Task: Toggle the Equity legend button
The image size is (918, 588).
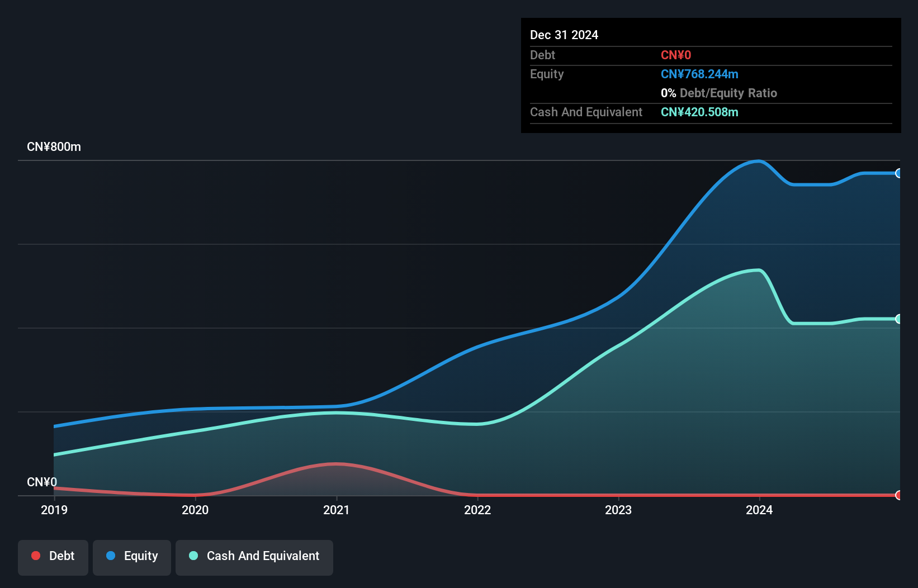Action: pyautogui.click(x=132, y=557)
